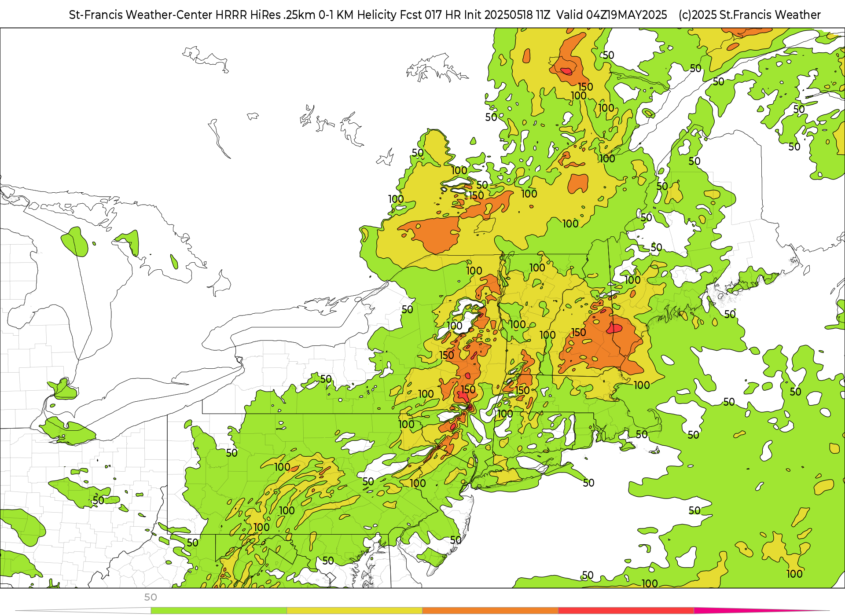Click 'HRRR HiRes .25km' in the title

tap(265, 15)
